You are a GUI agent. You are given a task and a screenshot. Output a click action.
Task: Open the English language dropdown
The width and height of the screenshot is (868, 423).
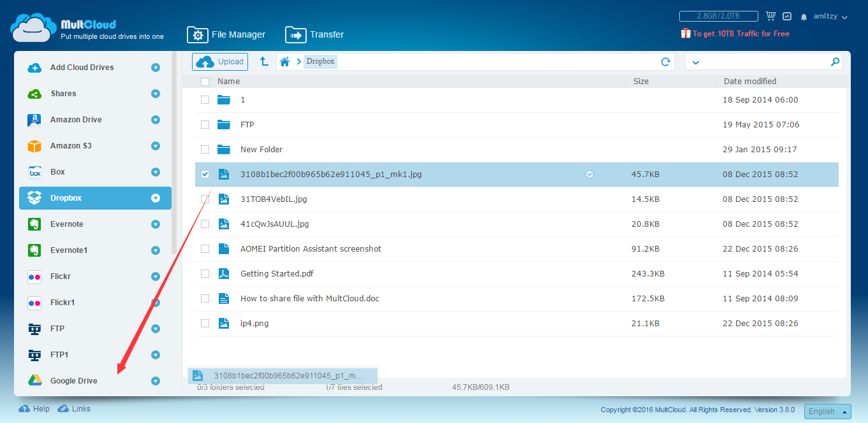tap(828, 412)
